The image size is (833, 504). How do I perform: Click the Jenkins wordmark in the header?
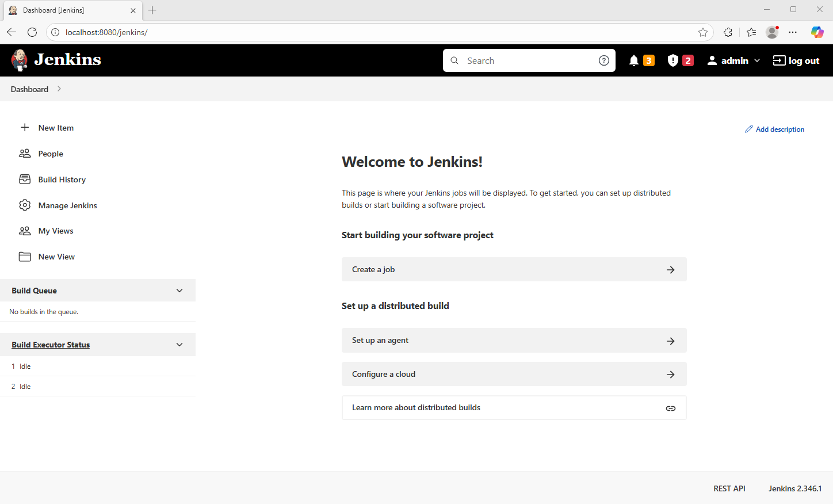pos(67,60)
